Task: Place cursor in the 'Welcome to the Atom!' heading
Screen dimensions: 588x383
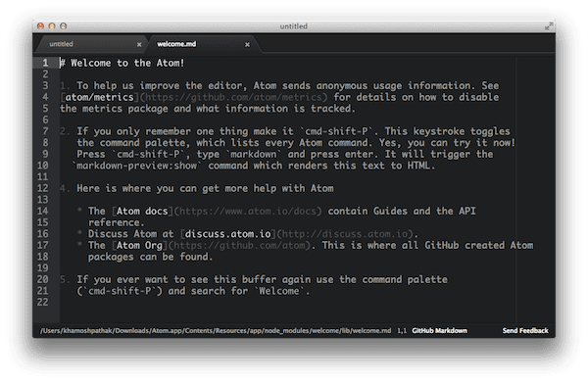Action: [127, 63]
